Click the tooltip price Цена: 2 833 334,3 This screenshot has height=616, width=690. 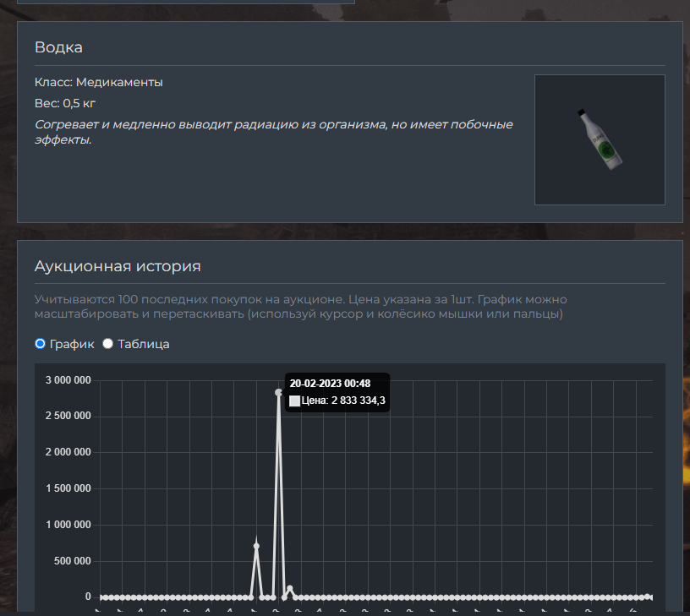coord(343,401)
